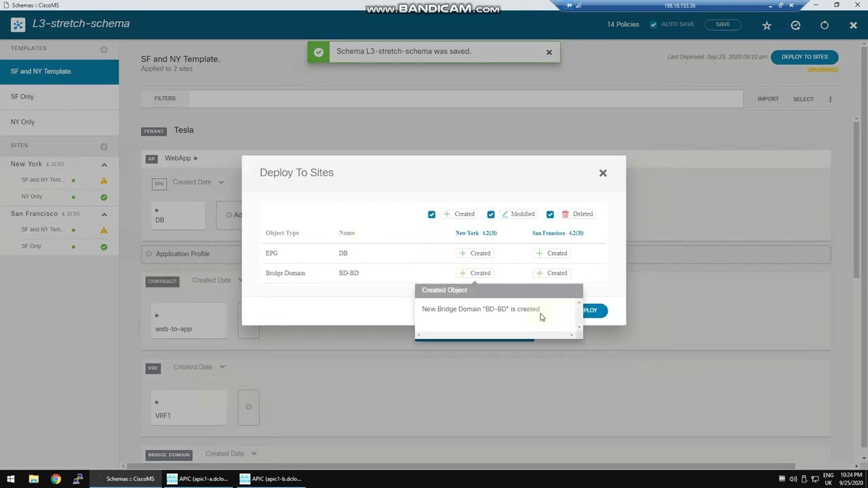Click the add VRF dashed placeholder
The image size is (868, 488).
248,407
